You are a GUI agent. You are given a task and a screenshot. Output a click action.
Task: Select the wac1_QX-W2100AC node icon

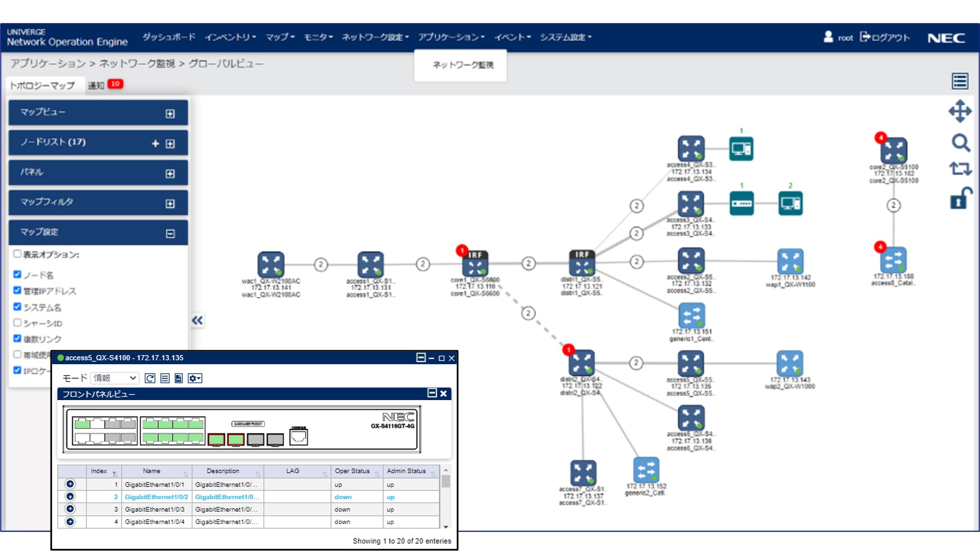point(271,264)
